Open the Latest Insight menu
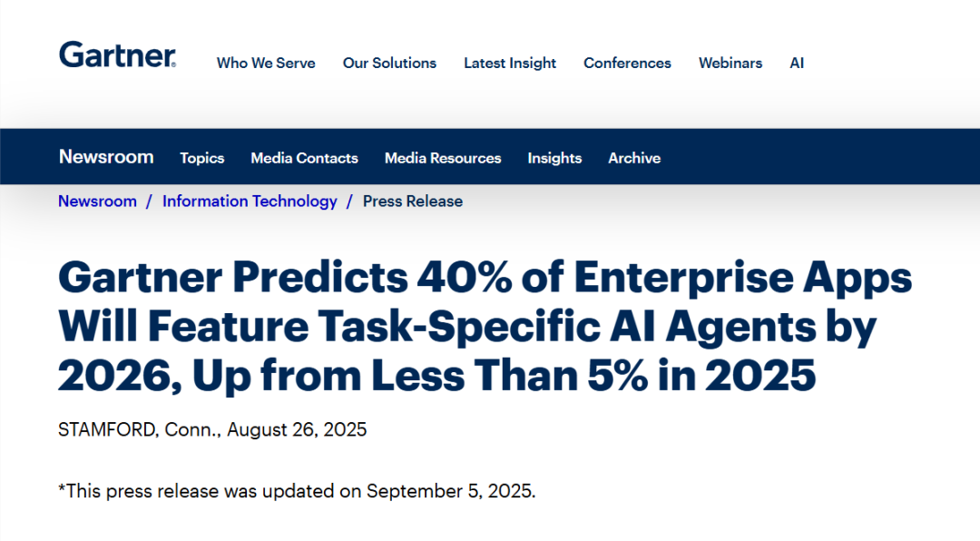This screenshot has height=541, width=980. point(510,64)
